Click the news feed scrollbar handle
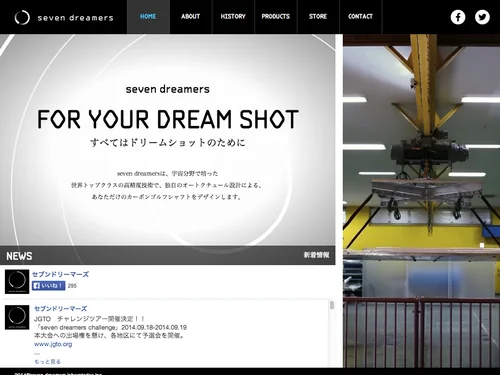Screen dimensions: 500x375 point(332,305)
